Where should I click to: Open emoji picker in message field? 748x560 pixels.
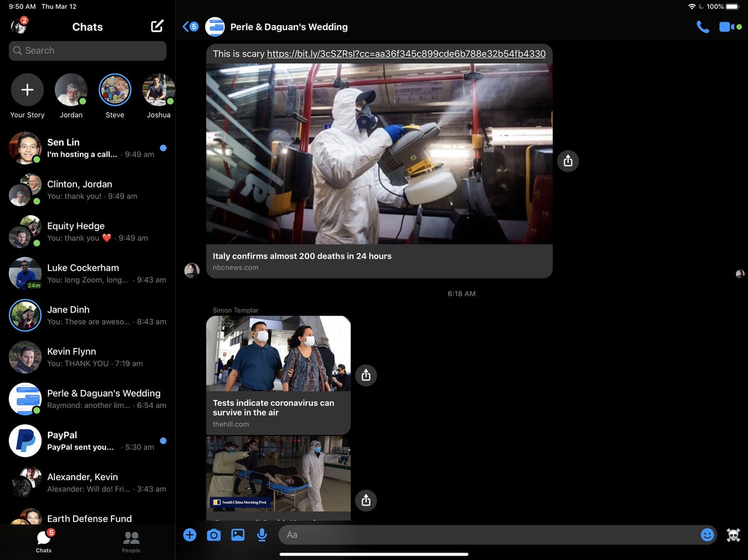click(x=707, y=534)
